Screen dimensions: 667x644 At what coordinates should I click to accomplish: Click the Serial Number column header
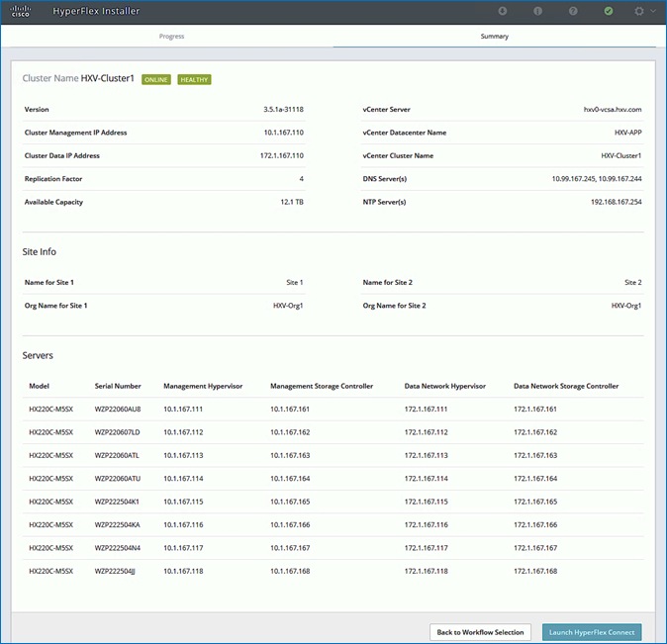118,386
